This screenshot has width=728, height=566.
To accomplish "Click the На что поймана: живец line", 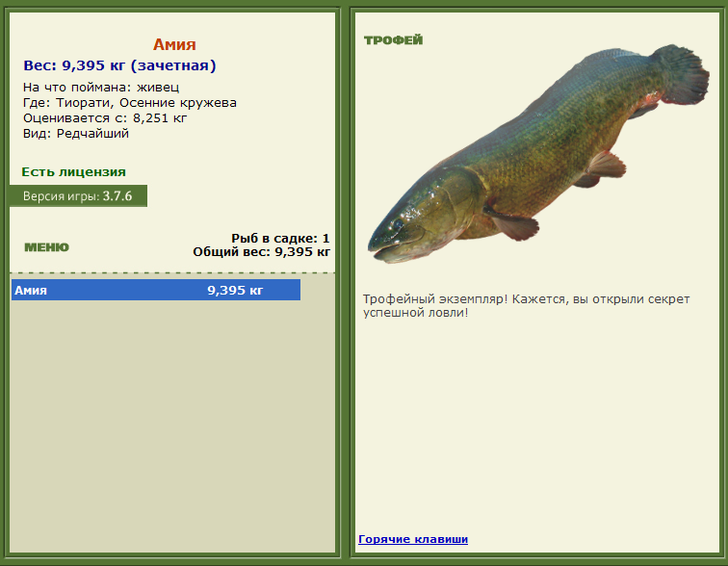I will coord(101,88).
